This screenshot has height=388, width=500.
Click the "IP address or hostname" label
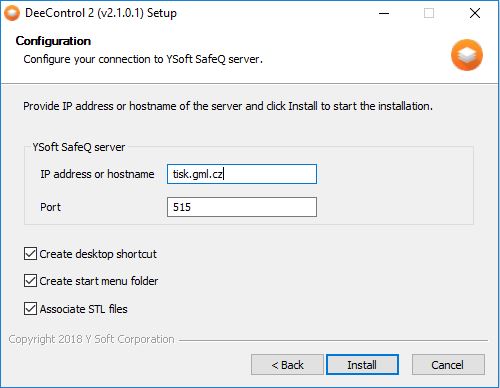point(97,174)
